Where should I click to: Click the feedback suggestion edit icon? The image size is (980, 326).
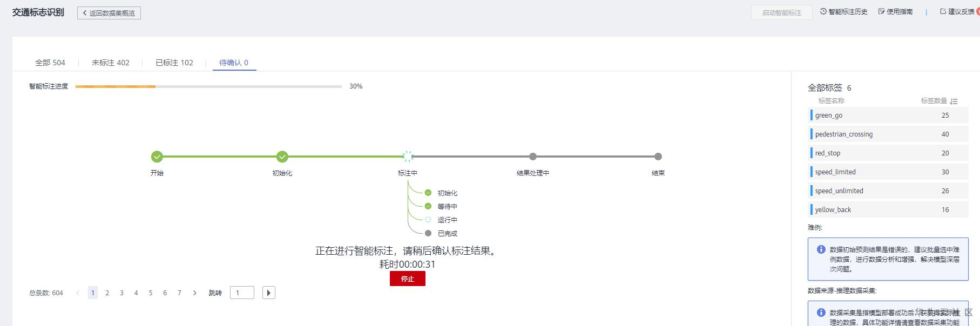click(943, 11)
